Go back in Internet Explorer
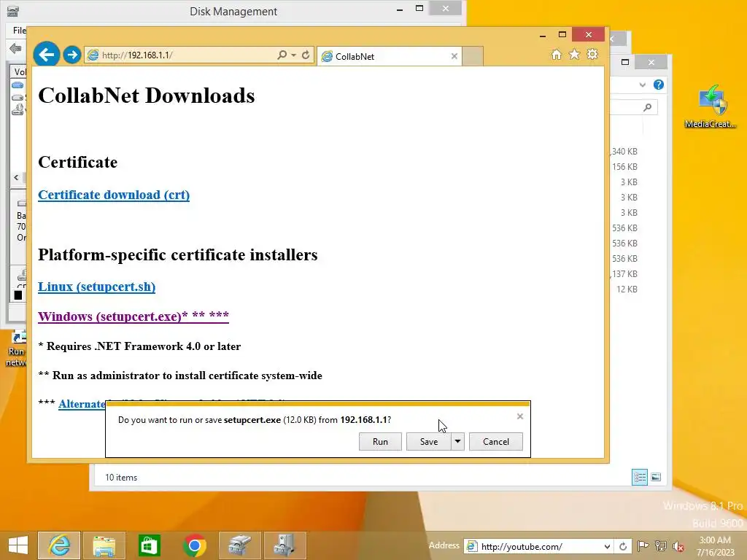This screenshot has height=560, width=747. (x=46, y=55)
